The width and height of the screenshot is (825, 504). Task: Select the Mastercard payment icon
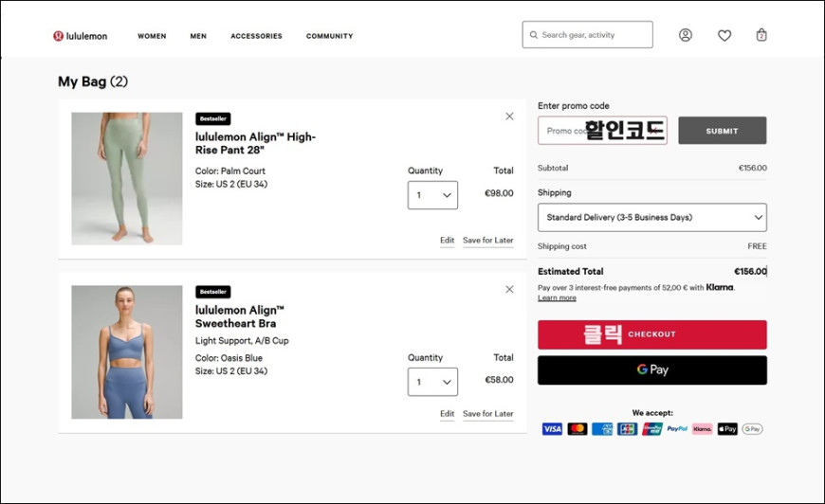[x=577, y=429]
